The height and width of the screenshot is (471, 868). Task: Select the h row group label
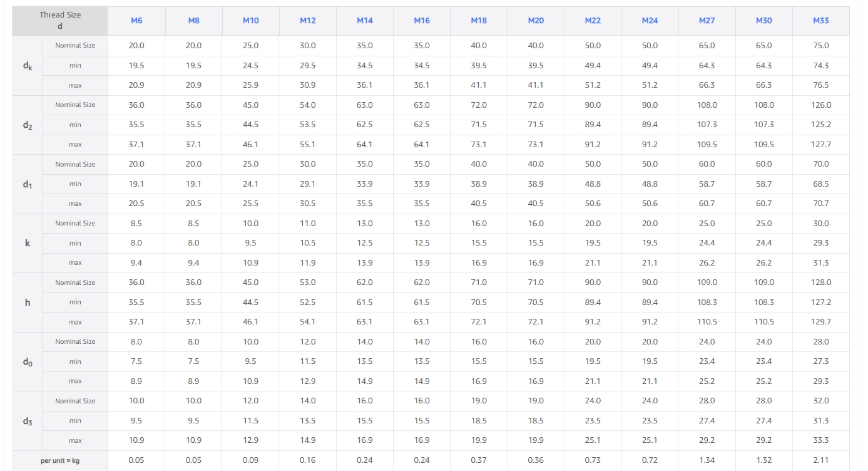28,303
